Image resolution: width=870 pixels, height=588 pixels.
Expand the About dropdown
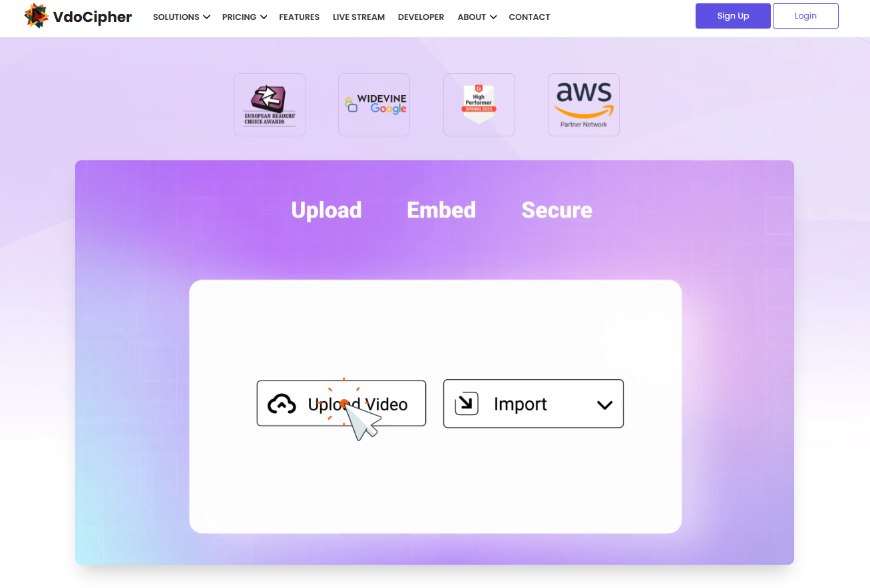click(x=477, y=17)
